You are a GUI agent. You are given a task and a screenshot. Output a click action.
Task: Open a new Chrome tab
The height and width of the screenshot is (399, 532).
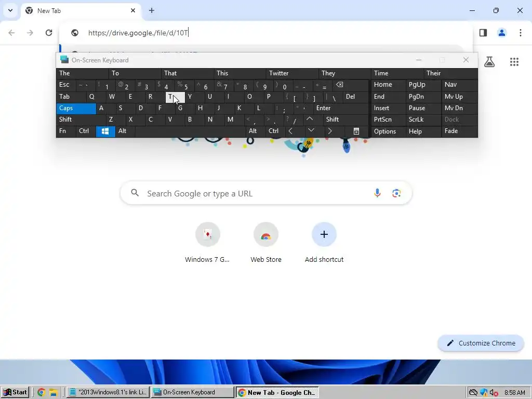152,10
